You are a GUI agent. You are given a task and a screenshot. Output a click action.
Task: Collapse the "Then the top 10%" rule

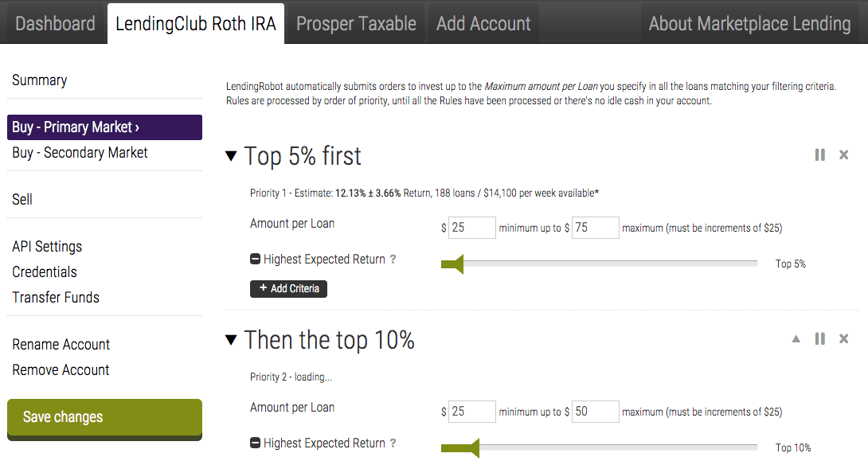232,340
